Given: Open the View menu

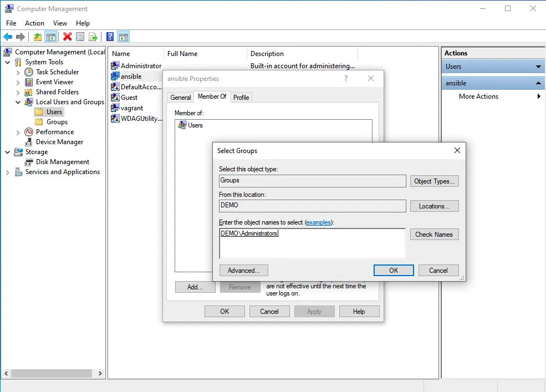Looking at the screenshot, I should click(x=60, y=23).
